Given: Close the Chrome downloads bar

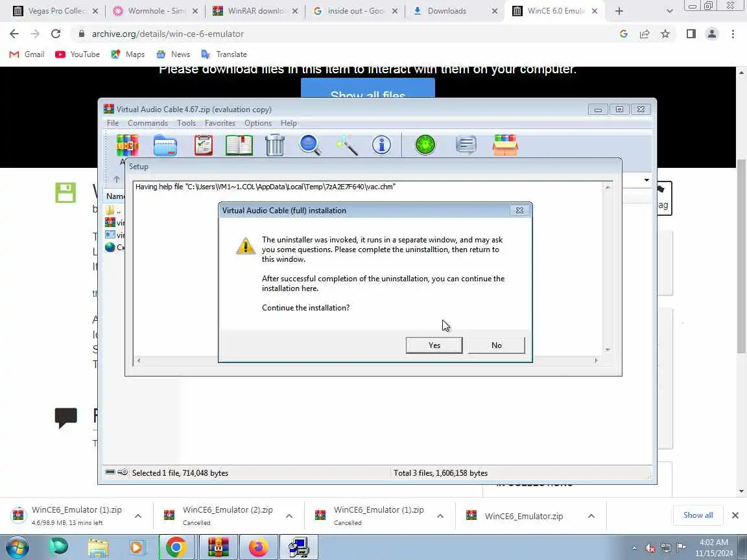Looking at the screenshot, I should (735, 515).
